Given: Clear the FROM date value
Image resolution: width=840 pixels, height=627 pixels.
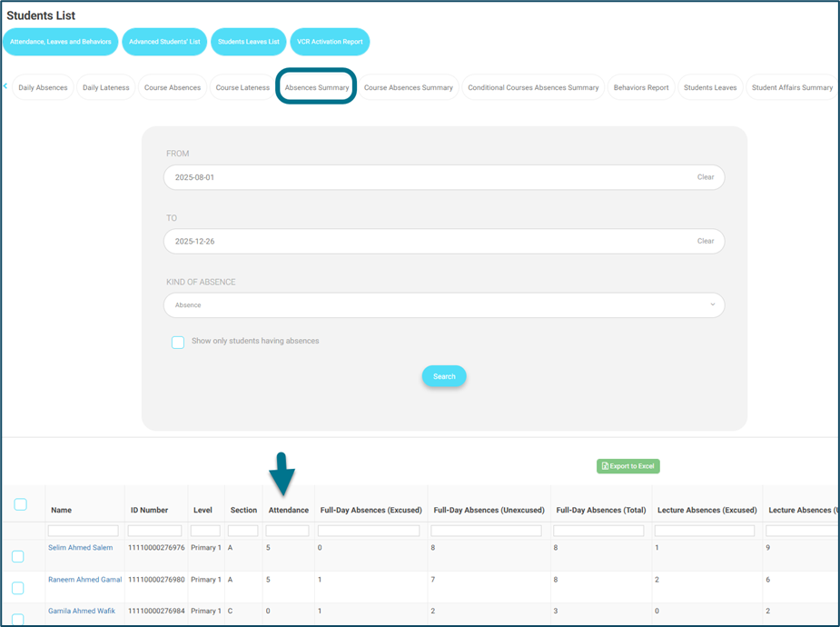Looking at the screenshot, I should click(705, 177).
